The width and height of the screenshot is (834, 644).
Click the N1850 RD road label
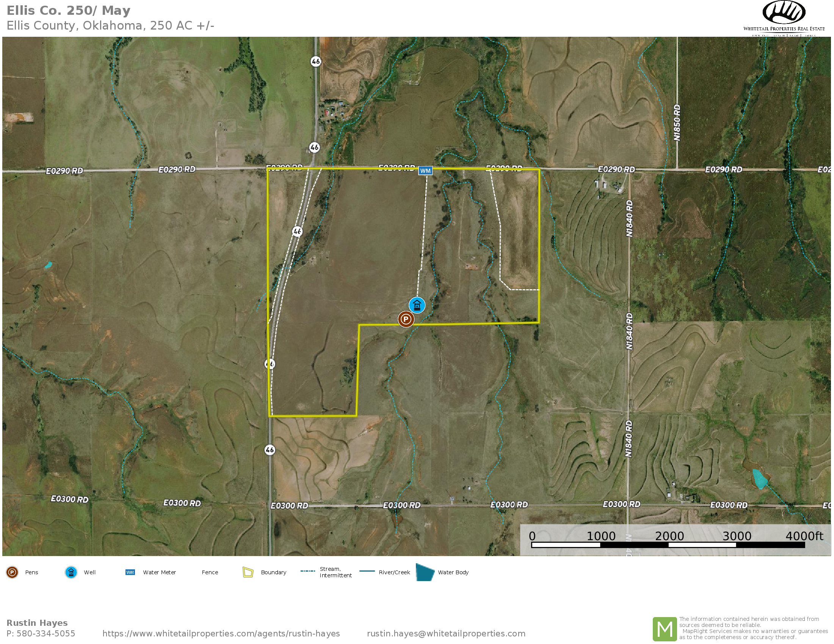[x=677, y=122]
